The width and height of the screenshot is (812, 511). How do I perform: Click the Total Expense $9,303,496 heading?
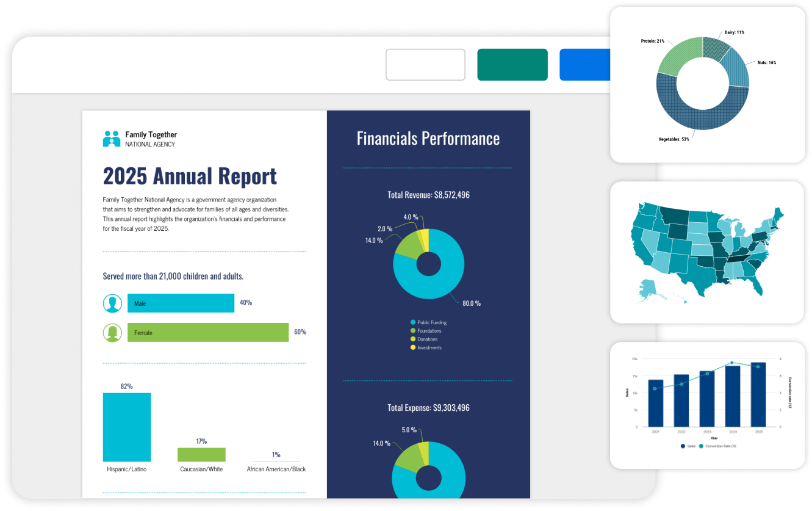428,407
